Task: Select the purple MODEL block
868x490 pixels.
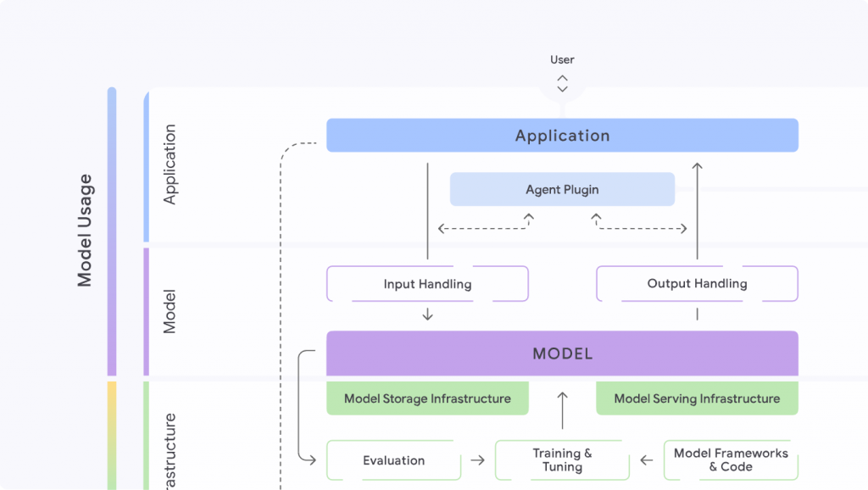Action: tap(562, 354)
